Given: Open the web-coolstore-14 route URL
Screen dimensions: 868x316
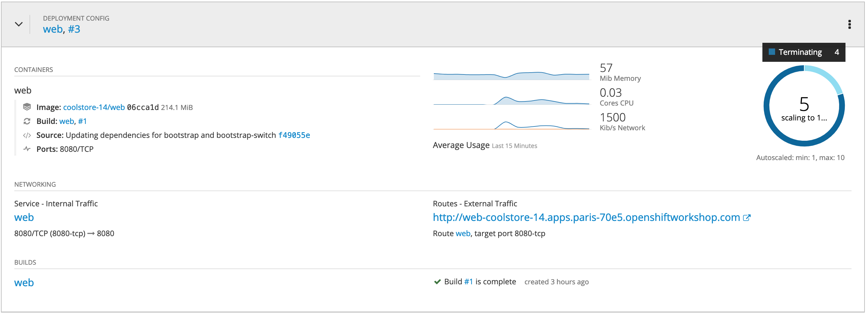Looking at the screenshot, I should coord(586,218).
